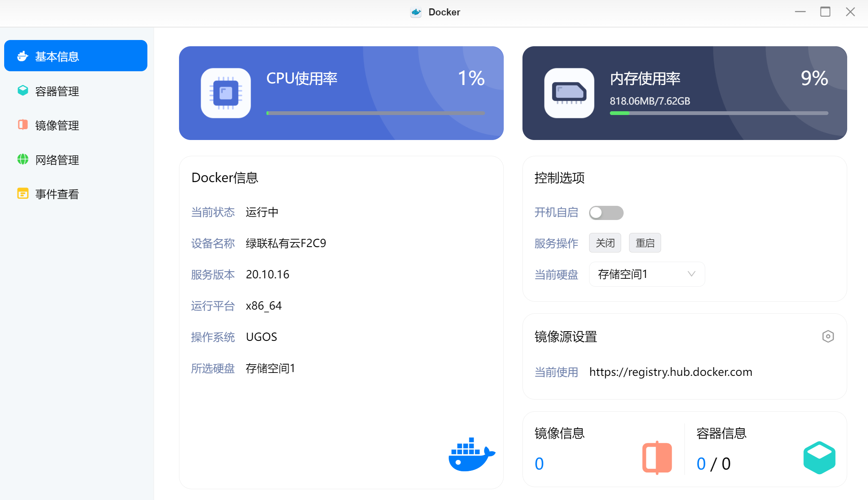The image size is (868, 500).
Task: Click the memory usage progress bar
Action: pyautogui.click(x=719, y=113)
